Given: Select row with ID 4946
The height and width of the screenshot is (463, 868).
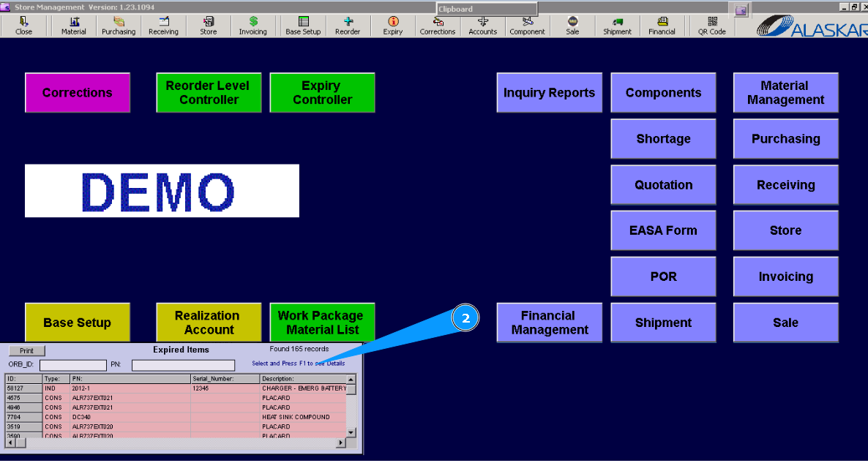Looking at the screenshot, I should click(176, 407).
